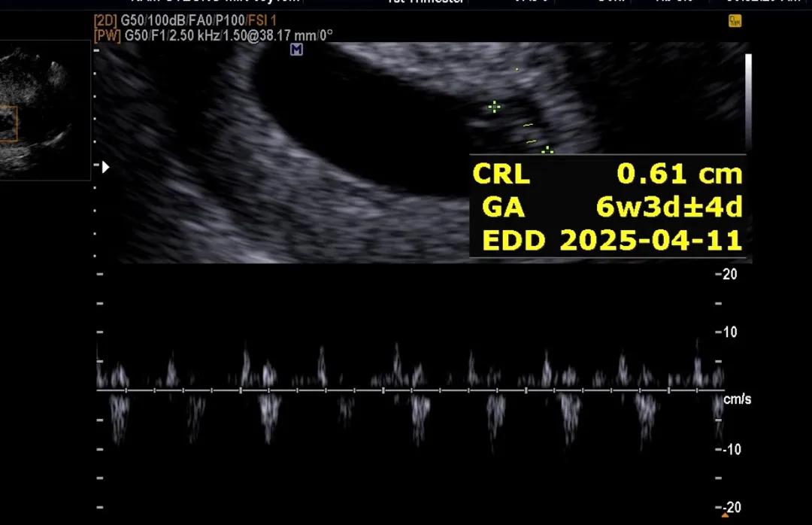
Task: Click the [PW] G50/F1/2.50 kHz parameter line
Action: pos(214,35)
